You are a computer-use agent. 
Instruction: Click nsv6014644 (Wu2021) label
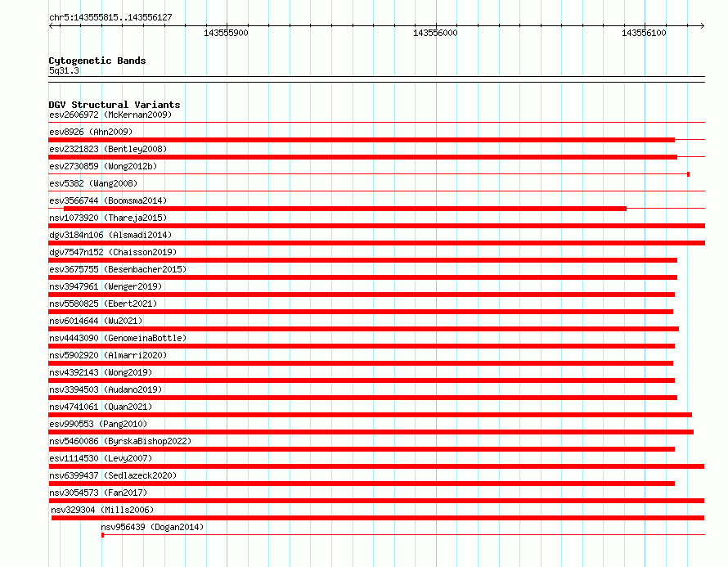(x=96, y=321)
